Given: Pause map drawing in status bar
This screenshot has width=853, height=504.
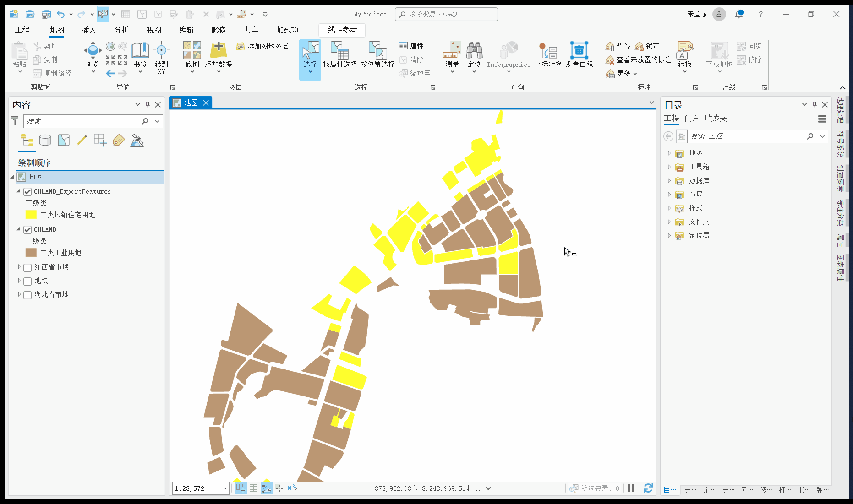Looking at the screenshot, I should [x=631, y=488].
